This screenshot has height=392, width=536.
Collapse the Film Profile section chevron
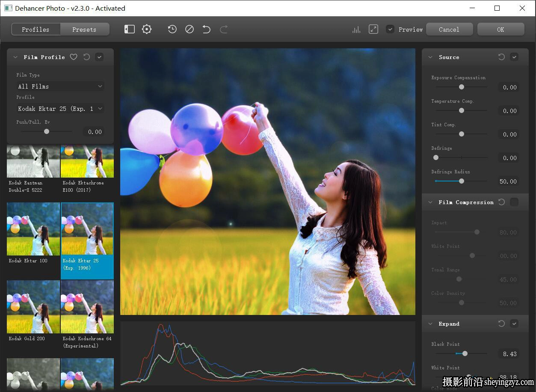point(15,57)
